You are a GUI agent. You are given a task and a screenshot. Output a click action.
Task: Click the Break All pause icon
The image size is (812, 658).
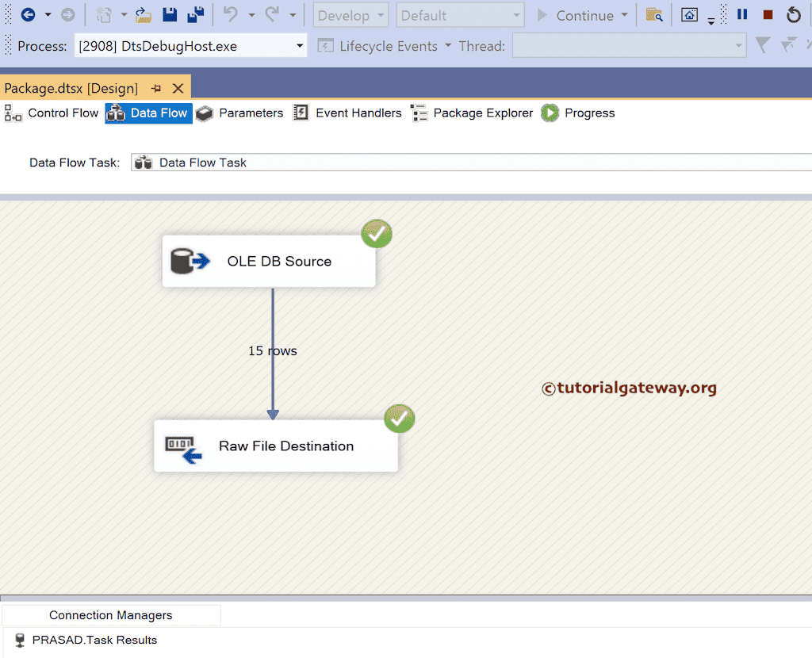(741, 13)
